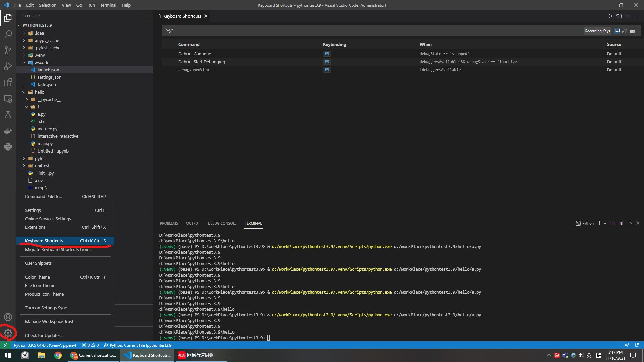Open the Selection menu
The image size is (644, 362).
(48, 5)
